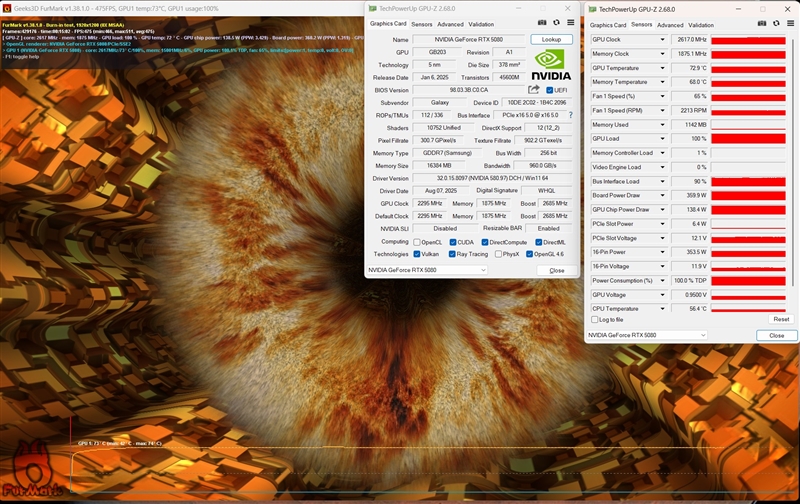
Task: Click the Memory Type GDDR7 (Samsung) value
Action: 447,153
